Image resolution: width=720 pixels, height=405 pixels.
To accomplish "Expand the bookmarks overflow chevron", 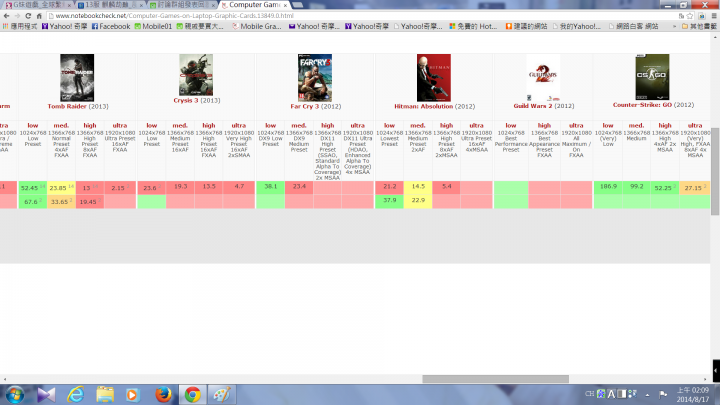I will [x=675, y=27].
